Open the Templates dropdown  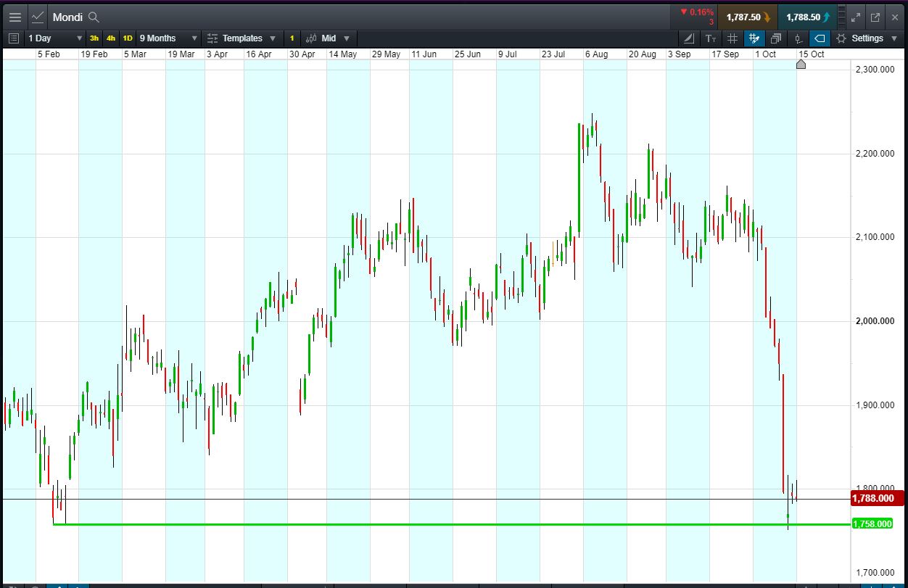click(x=242, y=38)
